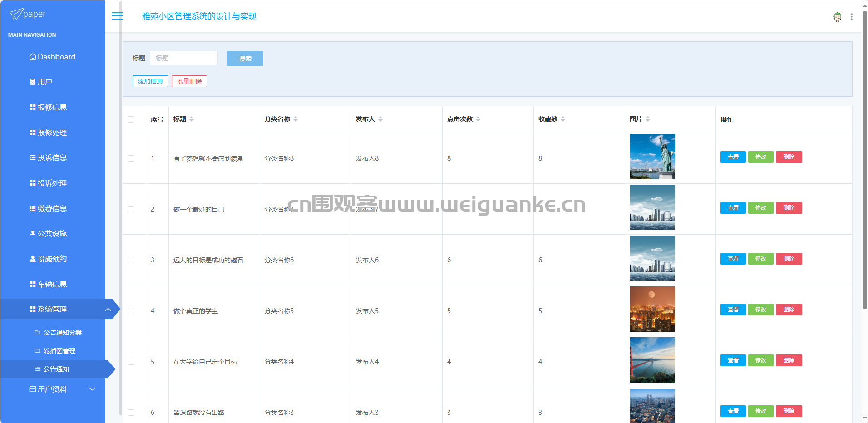
Task: Expand the 用户资料 menu
Action: (x=92, y=389)
